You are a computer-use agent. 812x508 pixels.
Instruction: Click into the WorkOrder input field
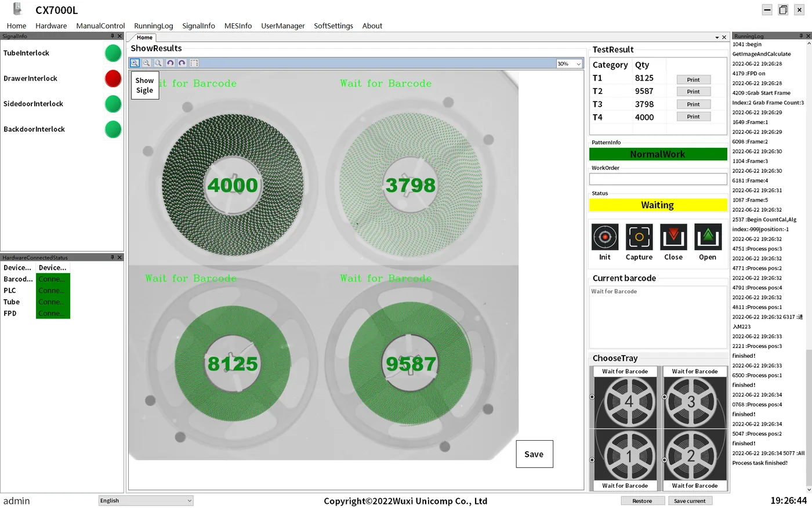658,179
